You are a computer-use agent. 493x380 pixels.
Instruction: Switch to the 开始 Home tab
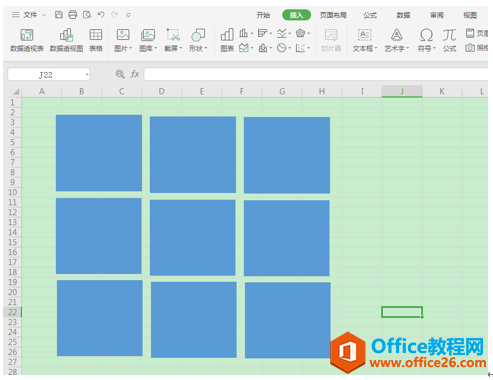(263, 15)
